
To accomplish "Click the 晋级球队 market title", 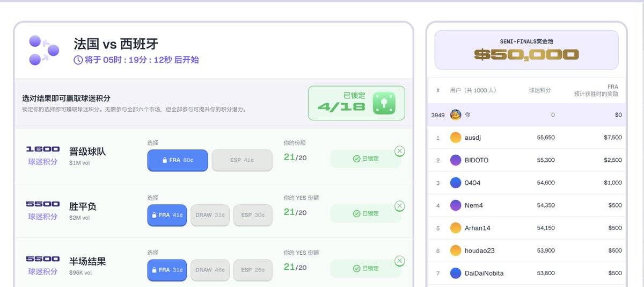I will pyautogui.click(x=87, y=152).
